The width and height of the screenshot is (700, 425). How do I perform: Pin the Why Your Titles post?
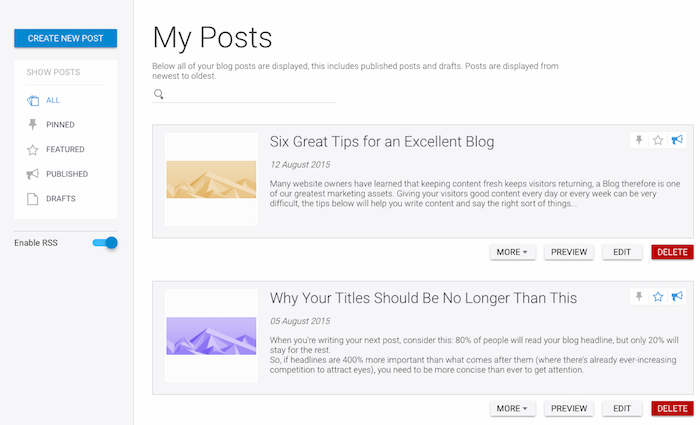(639, 297)
